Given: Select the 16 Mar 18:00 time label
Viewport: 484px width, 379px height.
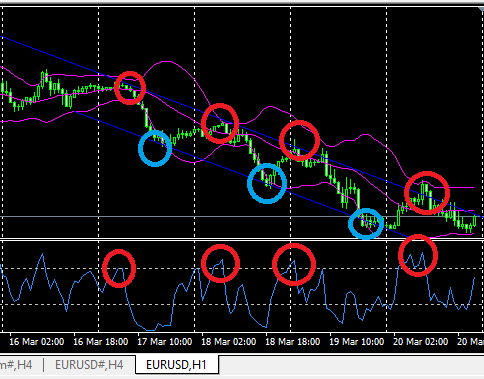Looking at the screenshot, I should [x=101, y=342].
